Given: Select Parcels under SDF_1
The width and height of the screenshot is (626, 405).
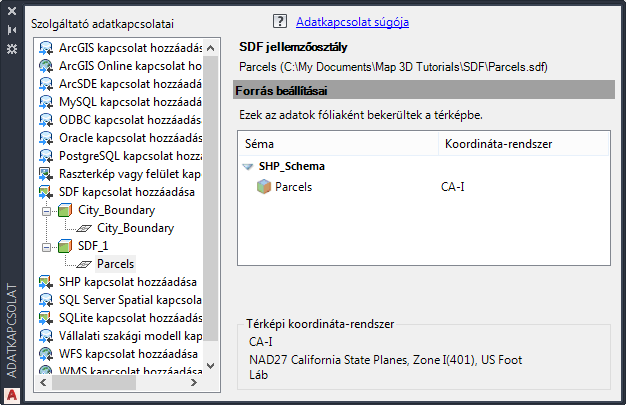Looking at the screenshot, I should (x=116, y=264).
